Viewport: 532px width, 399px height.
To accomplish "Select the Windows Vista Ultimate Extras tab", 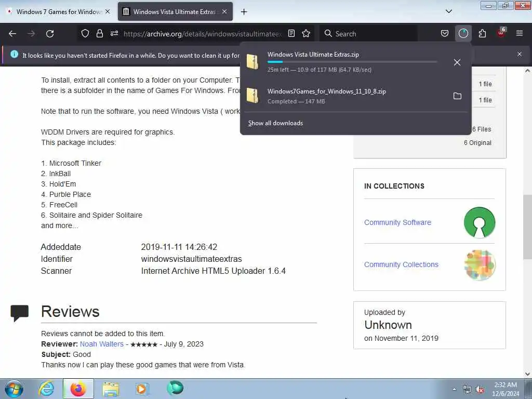I will (x=175, y=11).
